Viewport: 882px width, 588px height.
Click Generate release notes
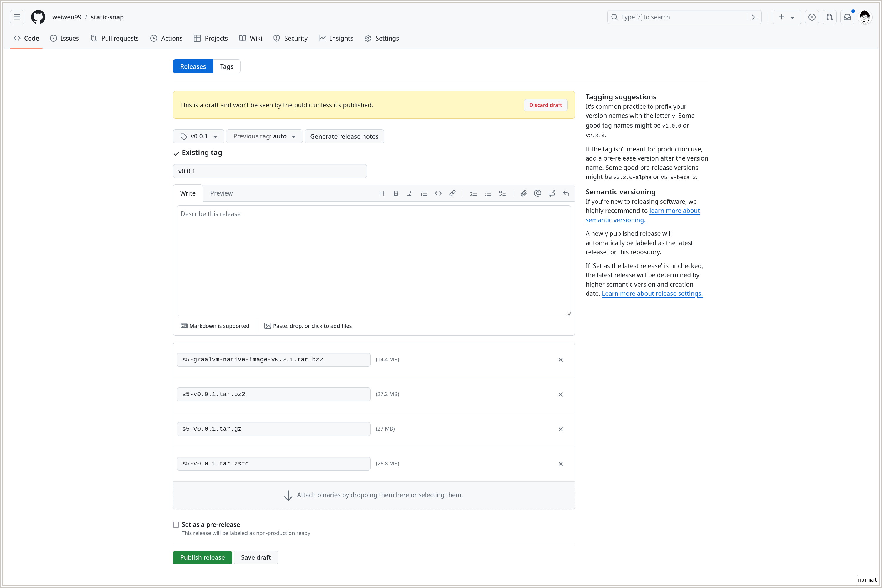pos(344,136)
